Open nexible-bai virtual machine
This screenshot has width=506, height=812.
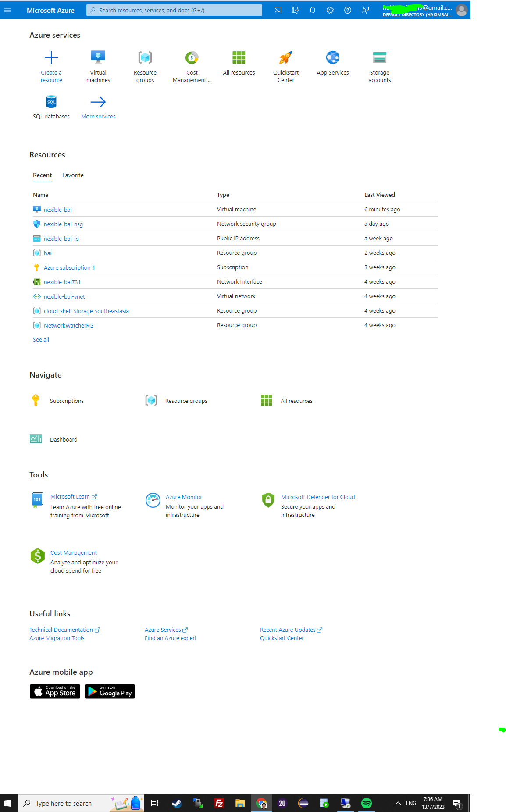(x=58, y=210)
